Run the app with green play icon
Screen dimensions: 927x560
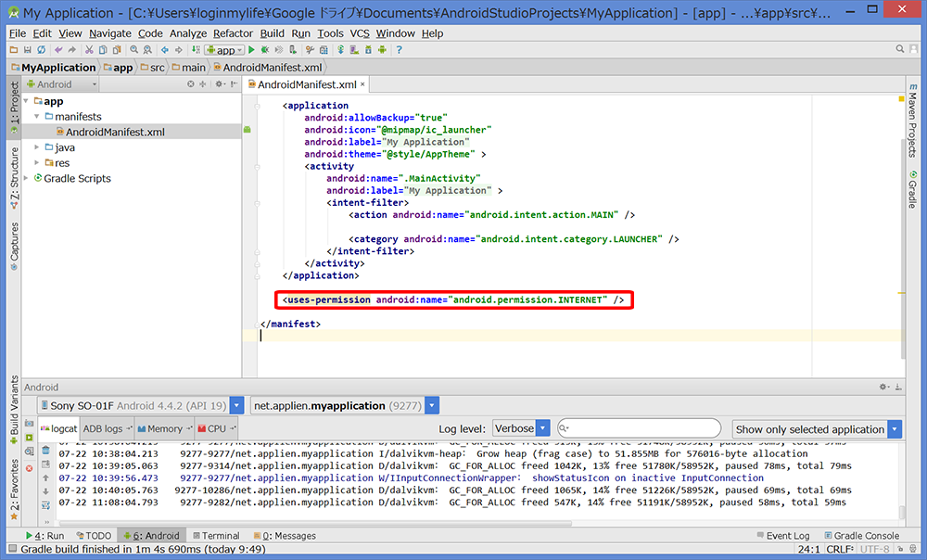click(251, 50)
